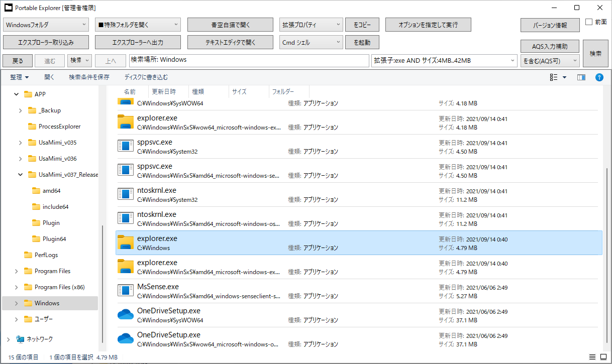Click the AQS入力補助 button
Screen dimensions: 612x364
coord(550,47)
